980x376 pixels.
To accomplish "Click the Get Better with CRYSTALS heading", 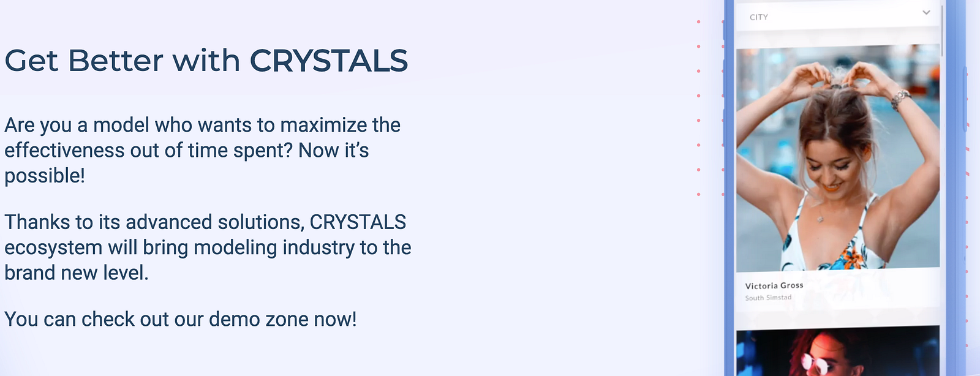I will (x=206, y=61).
